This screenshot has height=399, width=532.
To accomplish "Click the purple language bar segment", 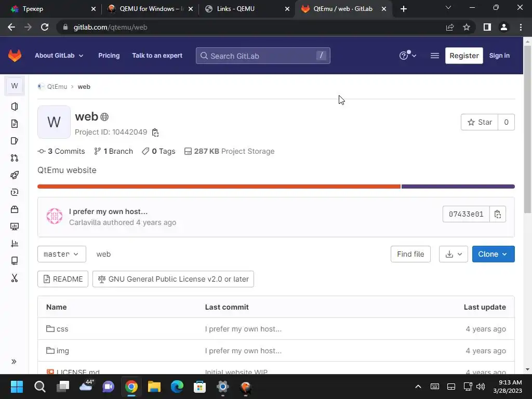I will [x=458, y=187].
